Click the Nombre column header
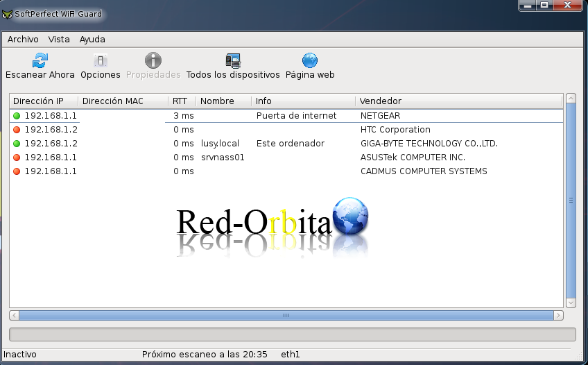Image resolution: width=588 pixels, height=365 pixels. [x=217, y=101]
